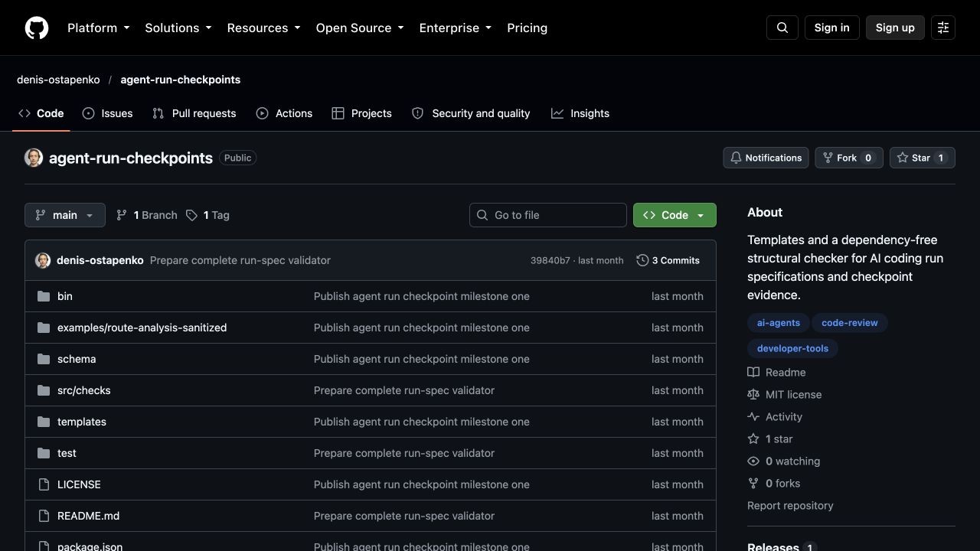Open the Pricing link
The width and height of the screenshot is (980, 551).
coord(528,28)
